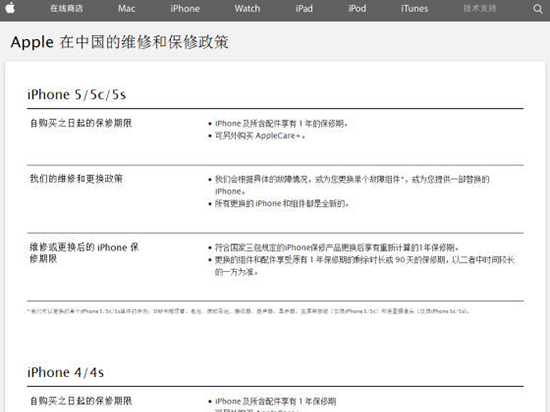Click the page title about Apple 维修和保修政策
This screenshot has height=412, width=550.
pyautogui.click(x=120, y=42)
